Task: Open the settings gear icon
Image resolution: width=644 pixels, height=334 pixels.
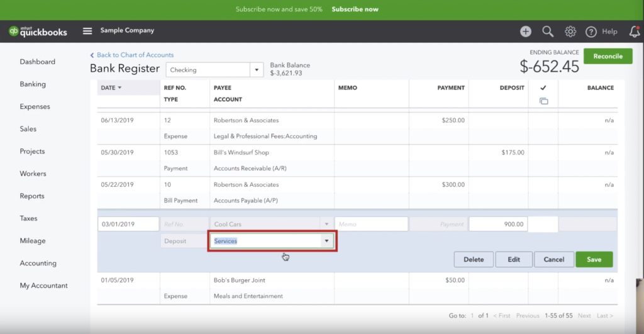Action: click(x=570, y=31)
